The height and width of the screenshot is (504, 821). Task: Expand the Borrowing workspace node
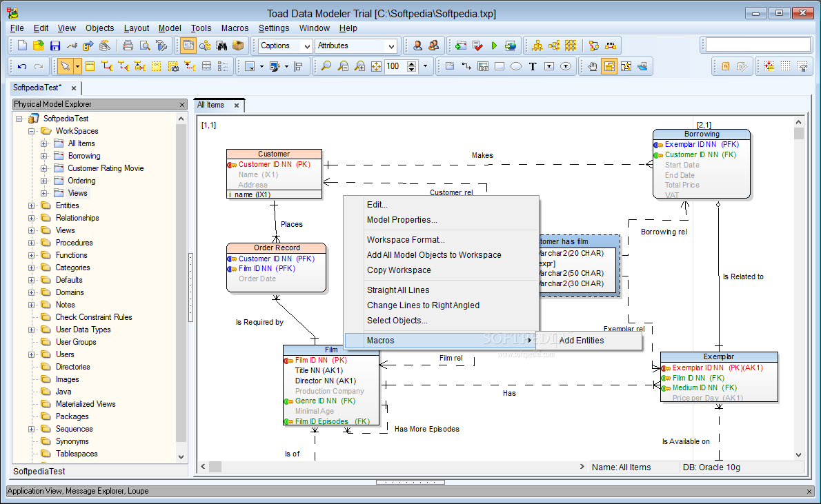[45, 156]
